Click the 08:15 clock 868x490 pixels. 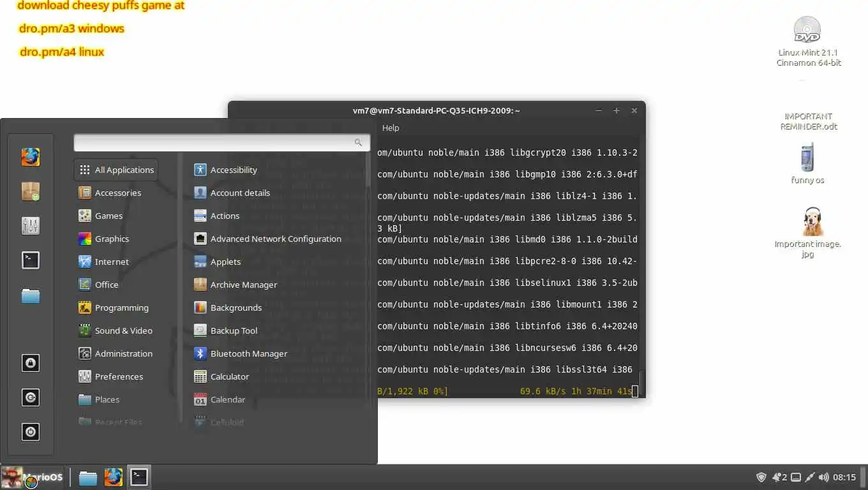(844, 477)
